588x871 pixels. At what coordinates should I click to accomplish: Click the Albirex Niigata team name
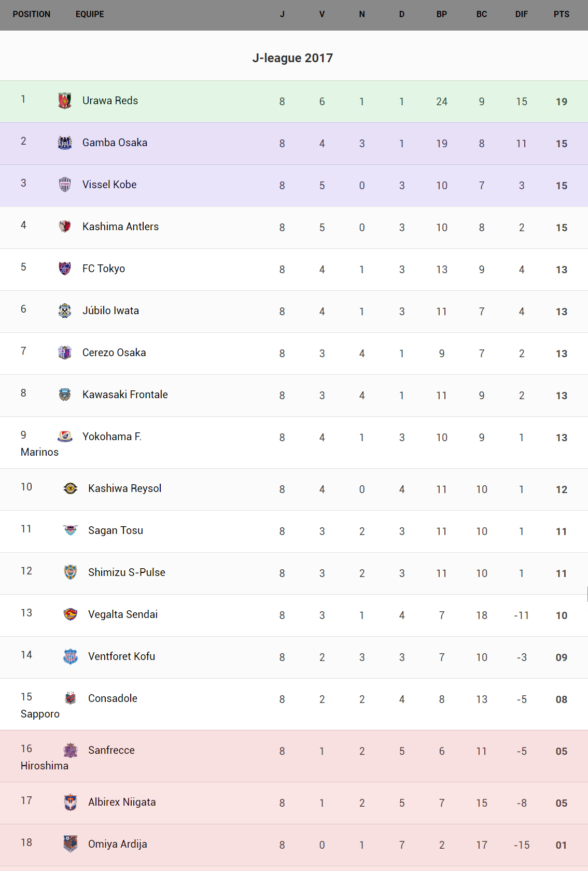[122, 802]
